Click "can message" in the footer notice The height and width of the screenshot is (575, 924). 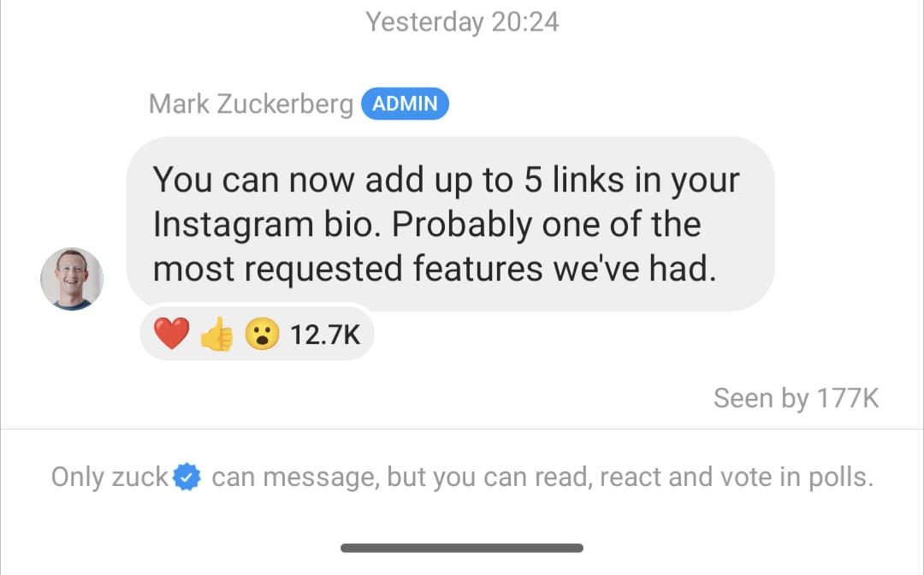(293, 477)
